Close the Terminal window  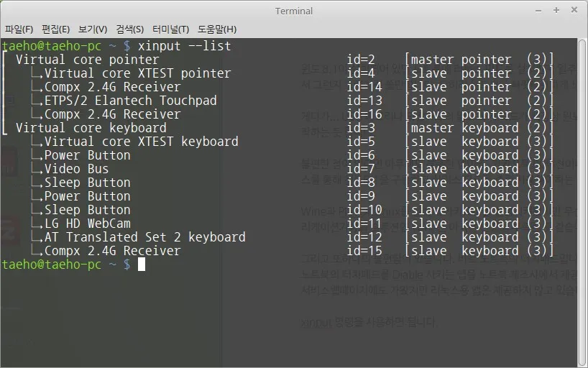(x=572, y=11)
